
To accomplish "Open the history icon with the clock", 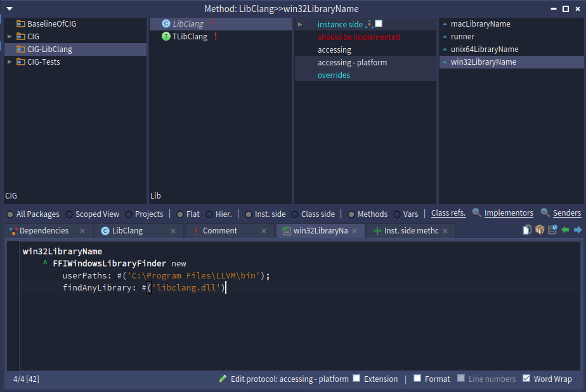I will (552, 230).
